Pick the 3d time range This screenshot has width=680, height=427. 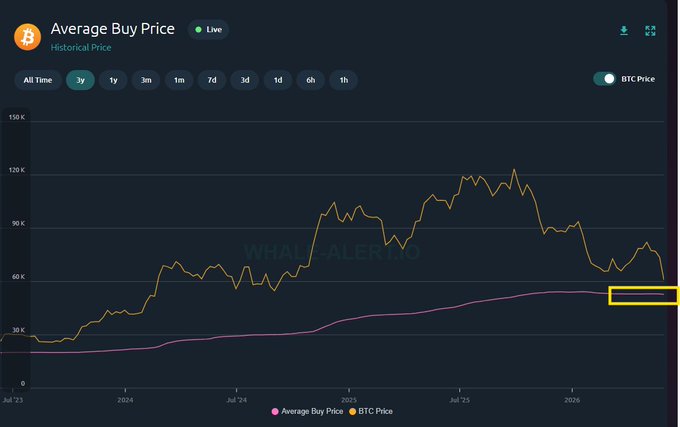[245, 80]
